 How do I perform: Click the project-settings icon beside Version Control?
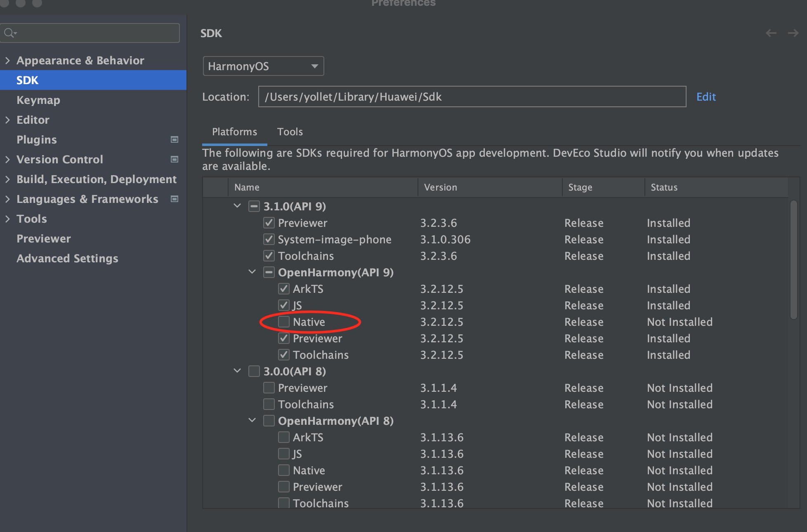[x=175, y=160]
